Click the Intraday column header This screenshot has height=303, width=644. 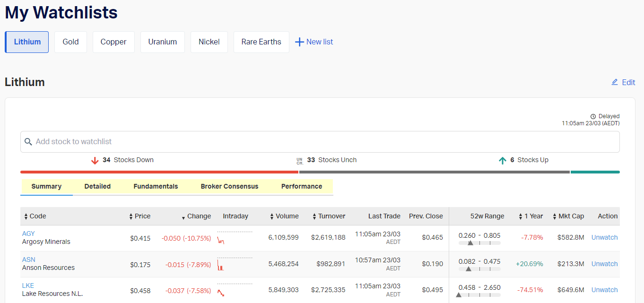coord(235,216)
